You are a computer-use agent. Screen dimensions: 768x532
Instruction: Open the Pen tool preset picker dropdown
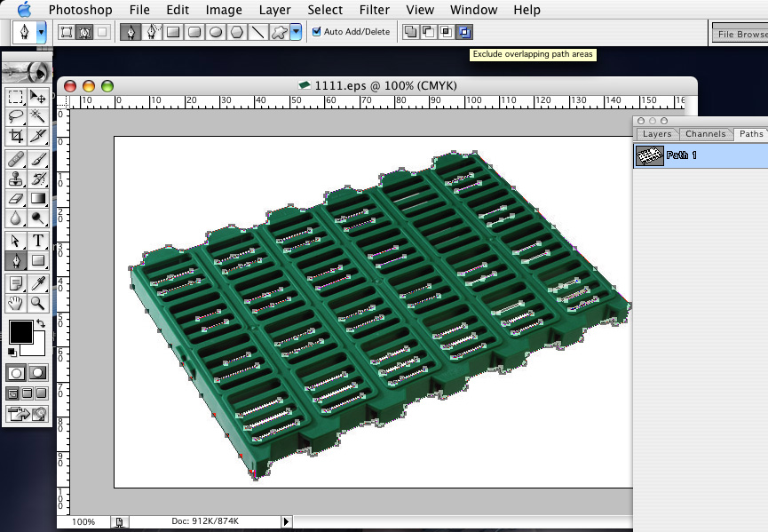(41, 32)
